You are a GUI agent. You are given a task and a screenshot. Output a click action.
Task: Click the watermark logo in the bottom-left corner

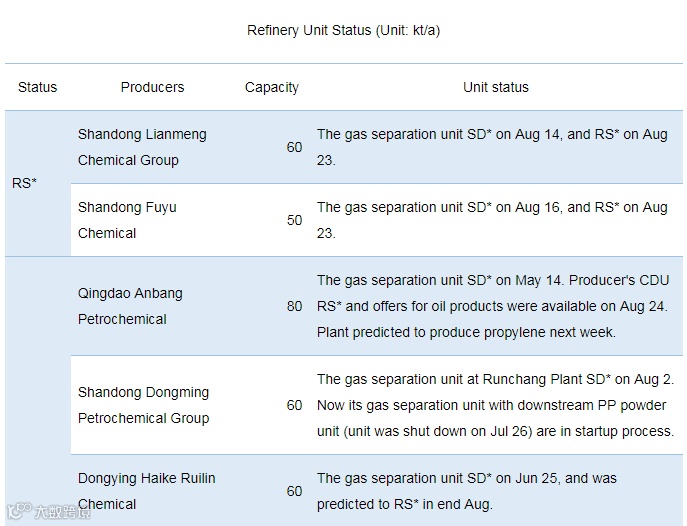pyautogui.click(x=48, y=511)
